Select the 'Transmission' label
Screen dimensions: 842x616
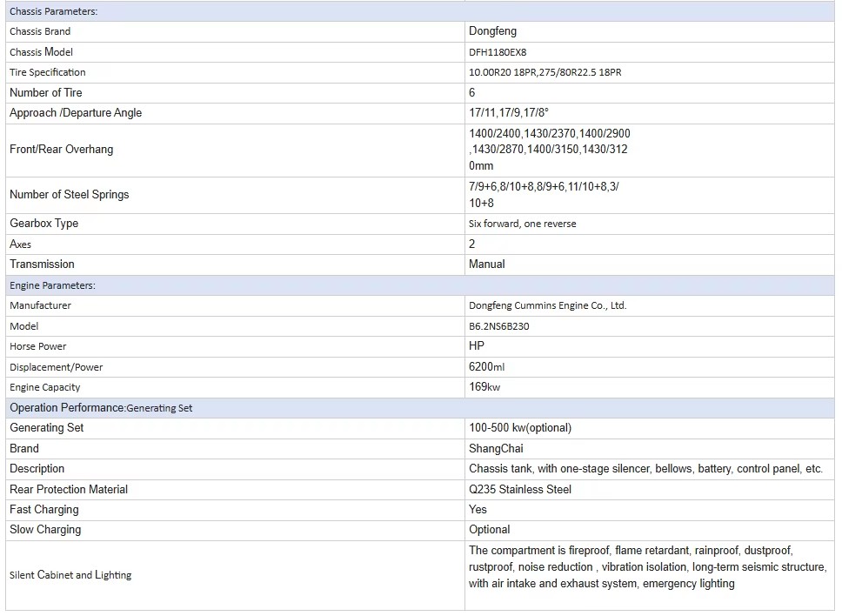[x=42, y=264]
